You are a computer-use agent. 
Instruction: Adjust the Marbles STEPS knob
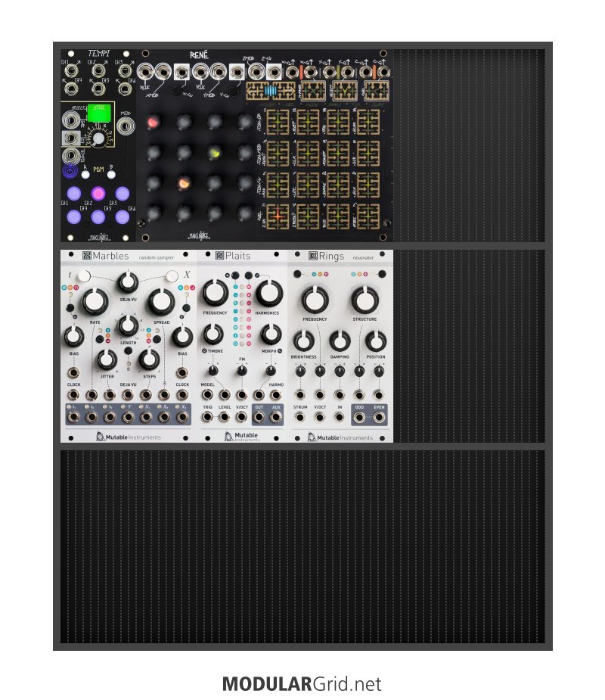149,359
